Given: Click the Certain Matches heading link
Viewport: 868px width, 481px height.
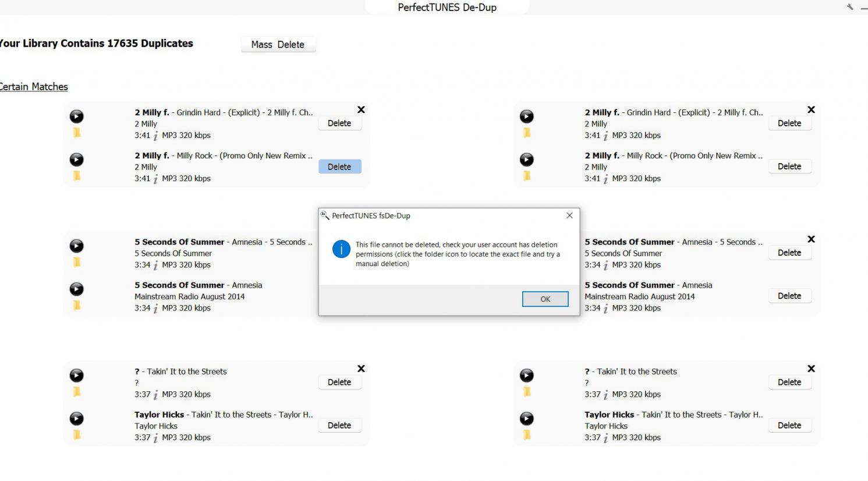Looking at the screenshot, I should pyautogui.click(x=34, y=87).
